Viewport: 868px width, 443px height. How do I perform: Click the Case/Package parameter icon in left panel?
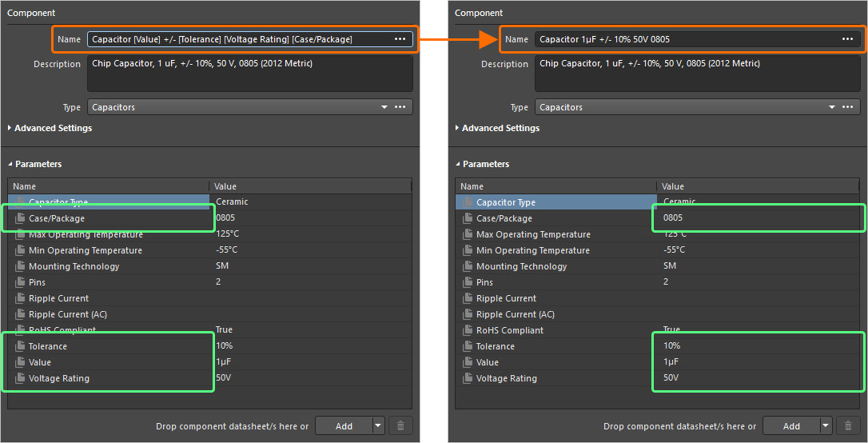coord(20,218)
